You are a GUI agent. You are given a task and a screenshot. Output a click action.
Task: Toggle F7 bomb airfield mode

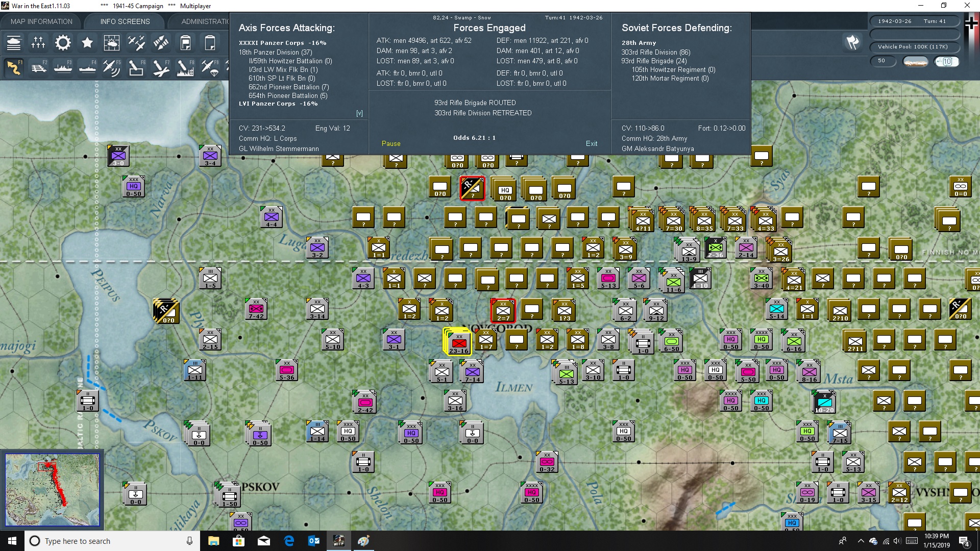pyautogui.click(x=161, y=67)
